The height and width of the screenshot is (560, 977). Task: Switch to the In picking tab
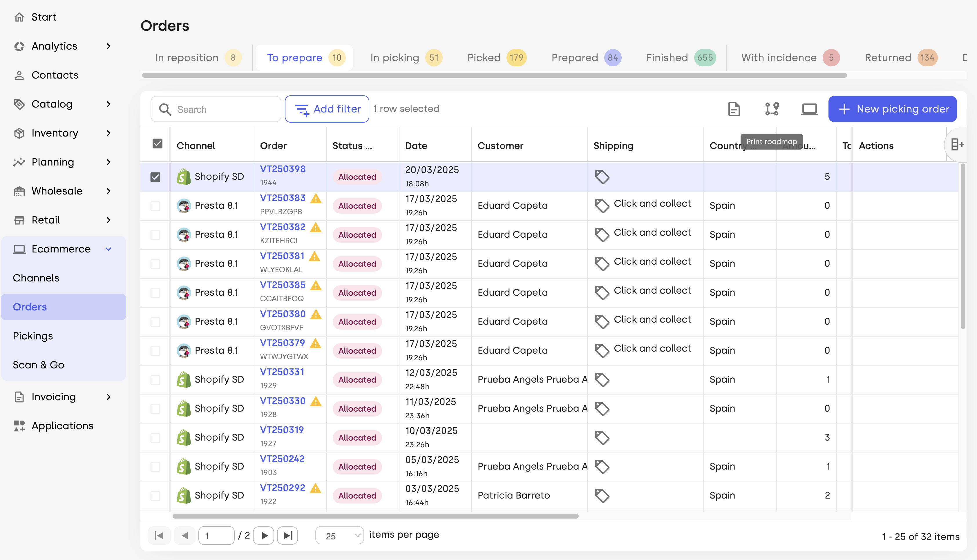click(x=406, y=58)
